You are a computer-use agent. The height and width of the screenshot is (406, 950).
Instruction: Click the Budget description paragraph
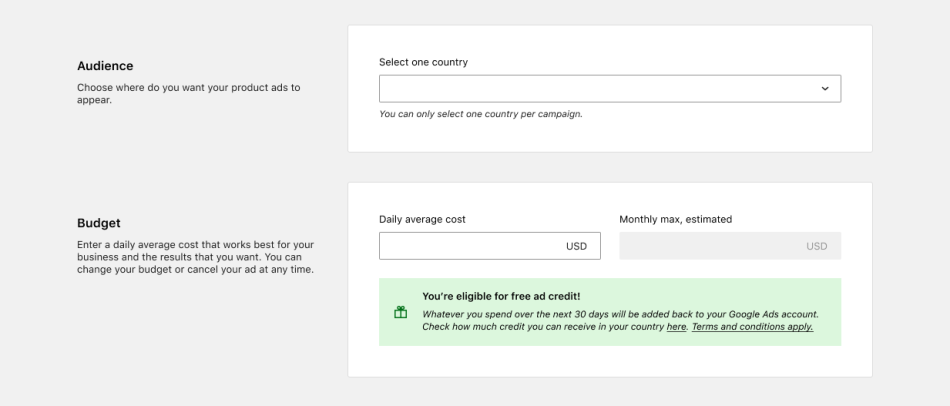pos(195,257)
